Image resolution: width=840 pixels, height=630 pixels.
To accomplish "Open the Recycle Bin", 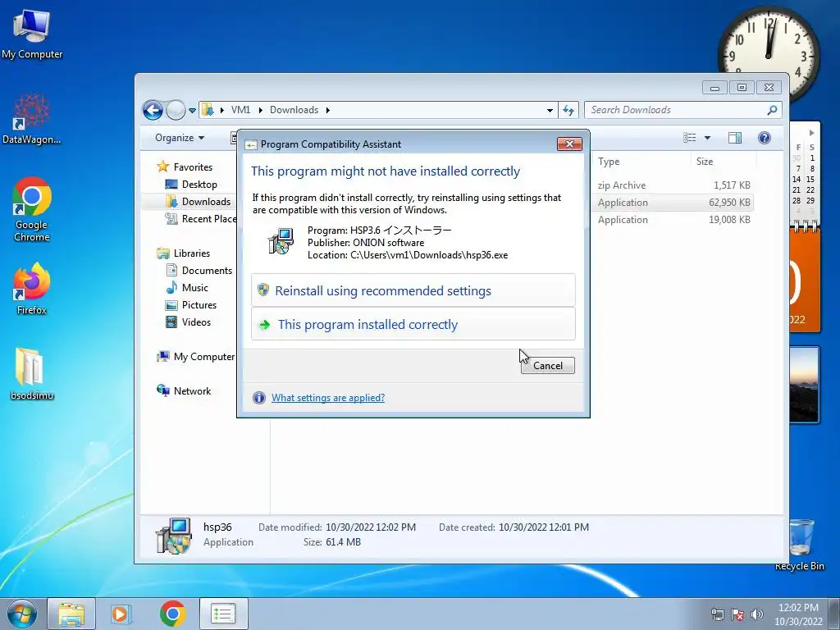I will (x=800, y=545).
